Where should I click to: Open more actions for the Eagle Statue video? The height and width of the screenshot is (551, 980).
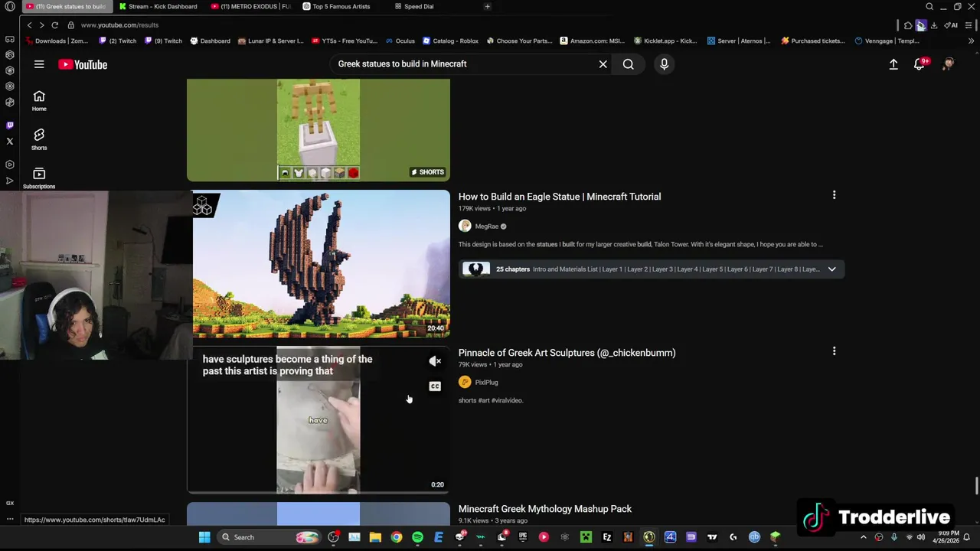[834, 195]
